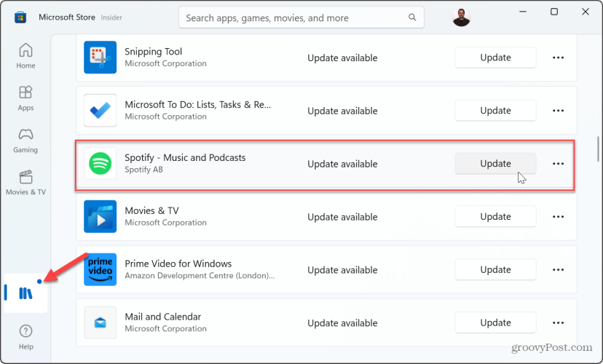The image size is (603, 364).
Task: Select 'Prime Video for Windows' title
Action: [x=178, y=264]
